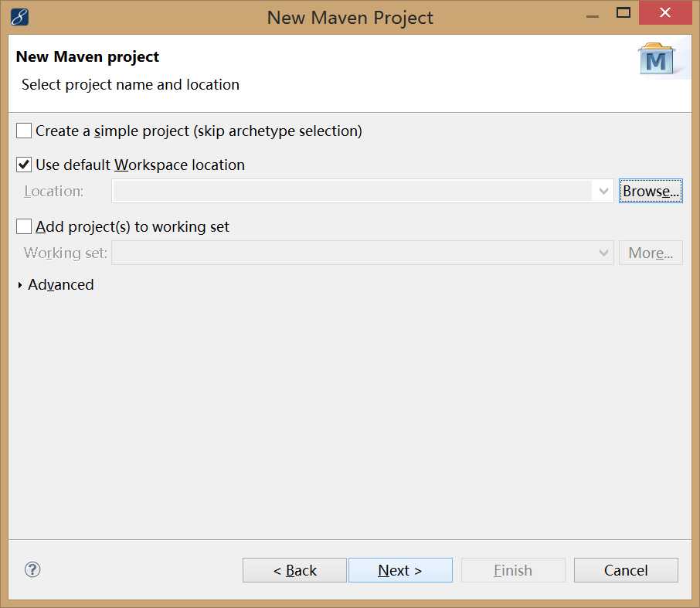Go to previous step with Back
Screen dimensions: 700x608
294,570
